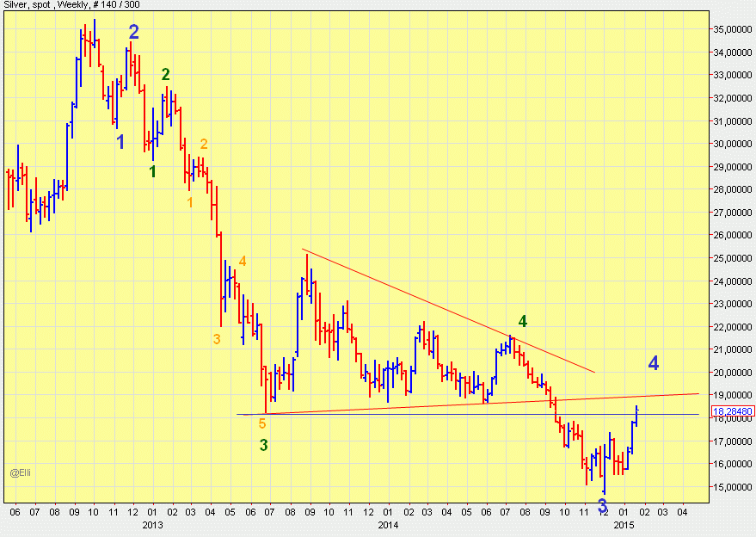
Task: Click the orange wave 1 label
Action: tap(190, 202)
